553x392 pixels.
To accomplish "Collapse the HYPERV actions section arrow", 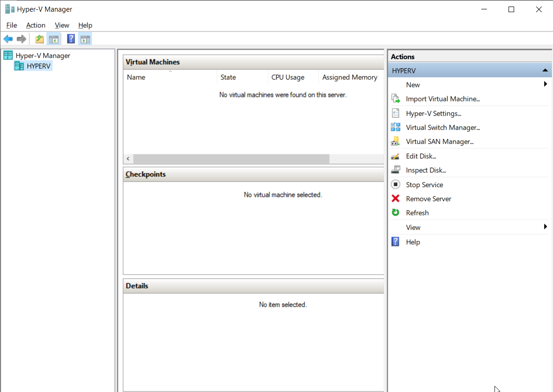I will [x=545, y=71].
